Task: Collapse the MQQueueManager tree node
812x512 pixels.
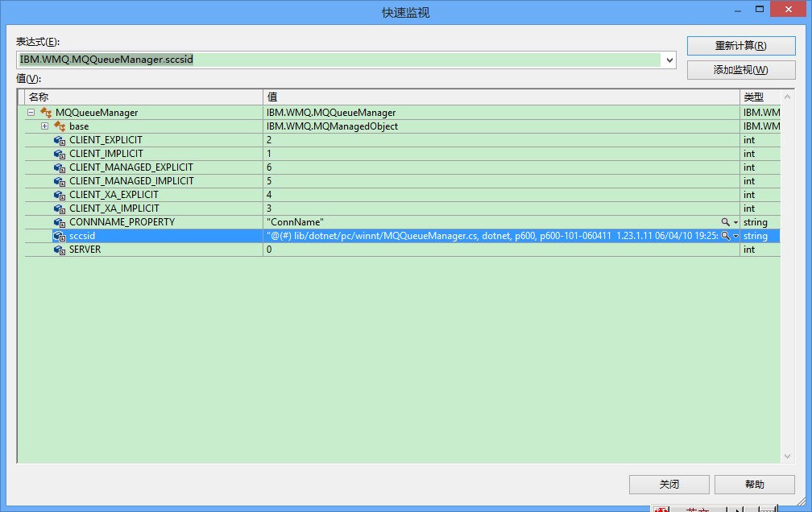Action: click(x=31, y=113)
